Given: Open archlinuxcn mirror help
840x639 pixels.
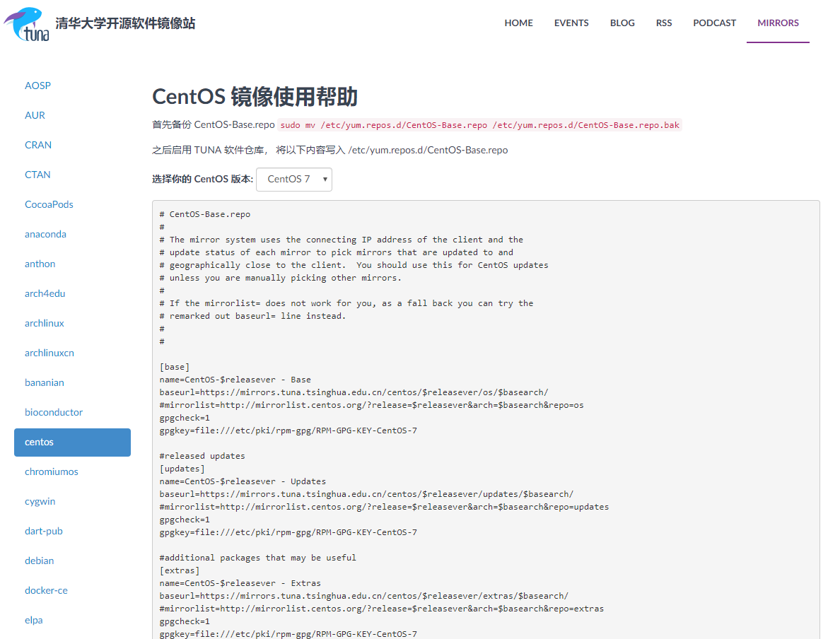Looking at the screenshot, I should click(x=49, y=353).
